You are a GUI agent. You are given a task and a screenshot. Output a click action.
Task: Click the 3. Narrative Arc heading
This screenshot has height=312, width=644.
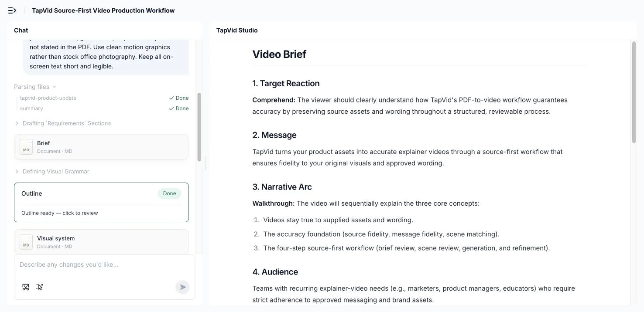click(282, 187)
